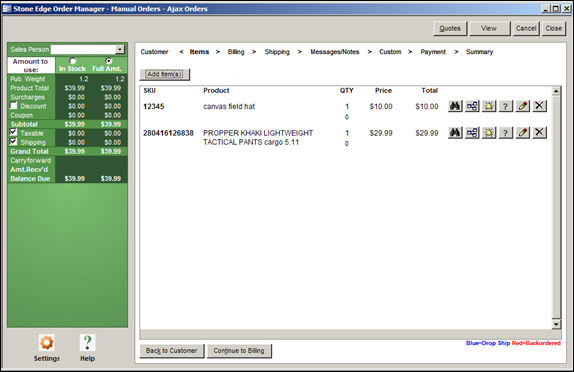
Task: Click question mark icon in SKU 280416126838 row
Action: click(x=506, y=133)
